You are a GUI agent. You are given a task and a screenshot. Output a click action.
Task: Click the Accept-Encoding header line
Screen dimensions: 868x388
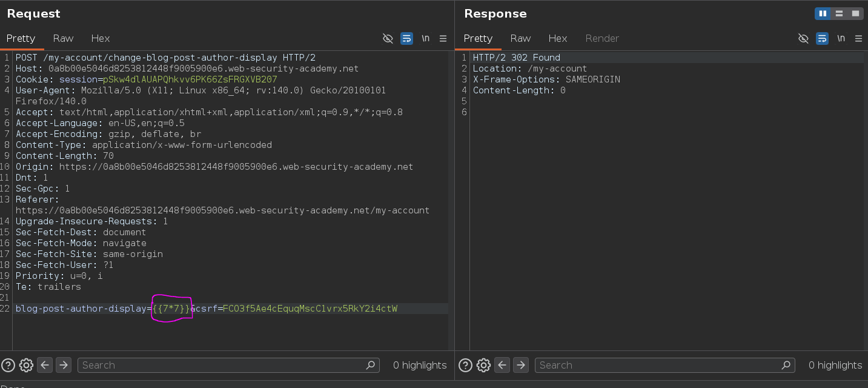(108, 134)
